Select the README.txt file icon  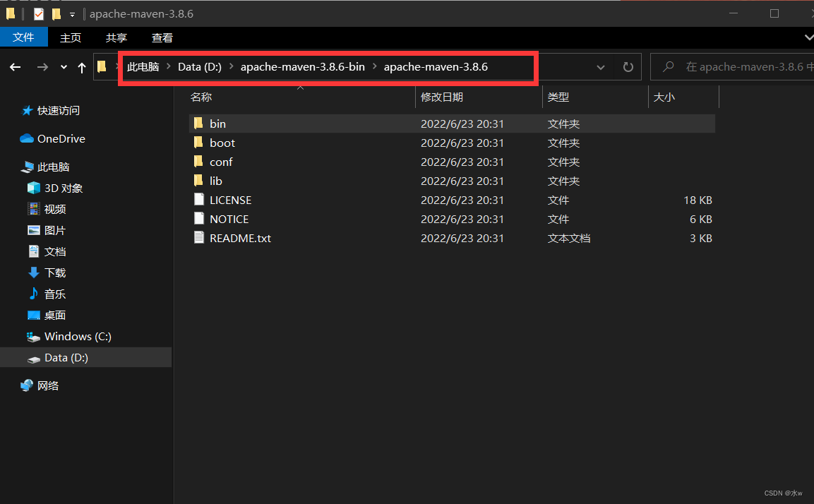(199, 238)
